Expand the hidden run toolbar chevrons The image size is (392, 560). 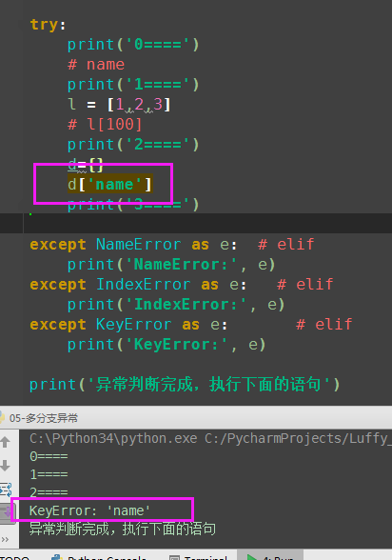[x=5, y=539]
